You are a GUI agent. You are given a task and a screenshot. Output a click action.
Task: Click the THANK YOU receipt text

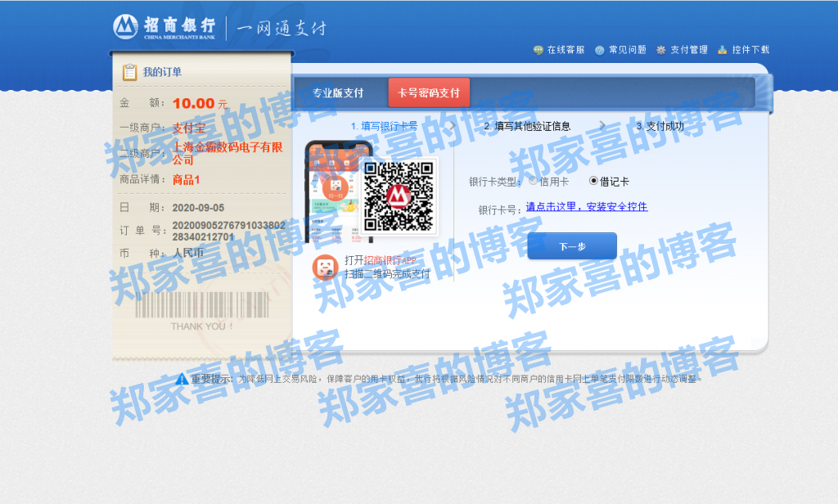click(202, 326)
